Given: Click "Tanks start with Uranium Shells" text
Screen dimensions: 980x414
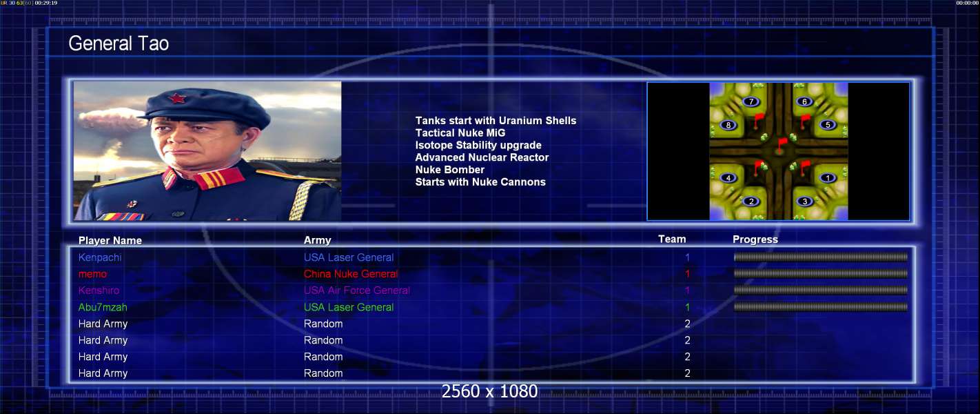Looking at the screenshot, I should coord(496,121).
